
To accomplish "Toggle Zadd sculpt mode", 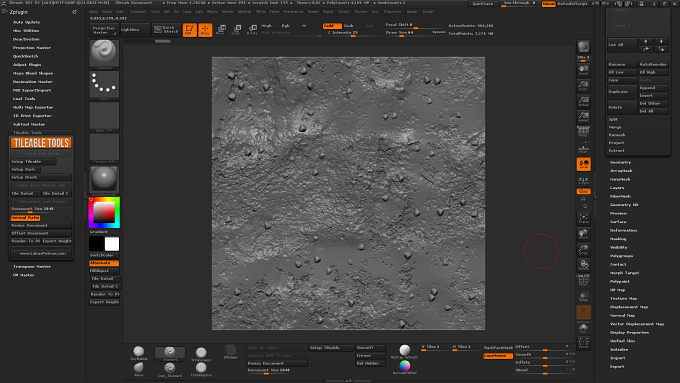I will [x=332, y=26].
